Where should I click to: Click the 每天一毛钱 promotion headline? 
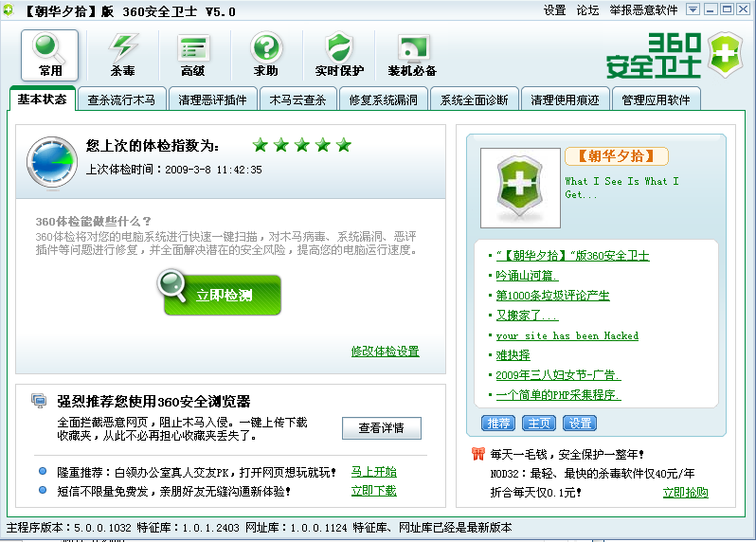tap(567, 454)
